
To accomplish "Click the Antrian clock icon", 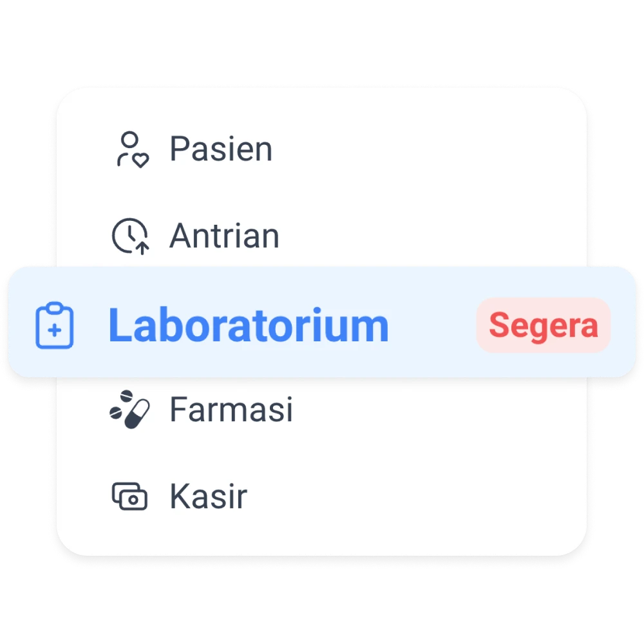I will pyautogui.click(x=131, y=236).
